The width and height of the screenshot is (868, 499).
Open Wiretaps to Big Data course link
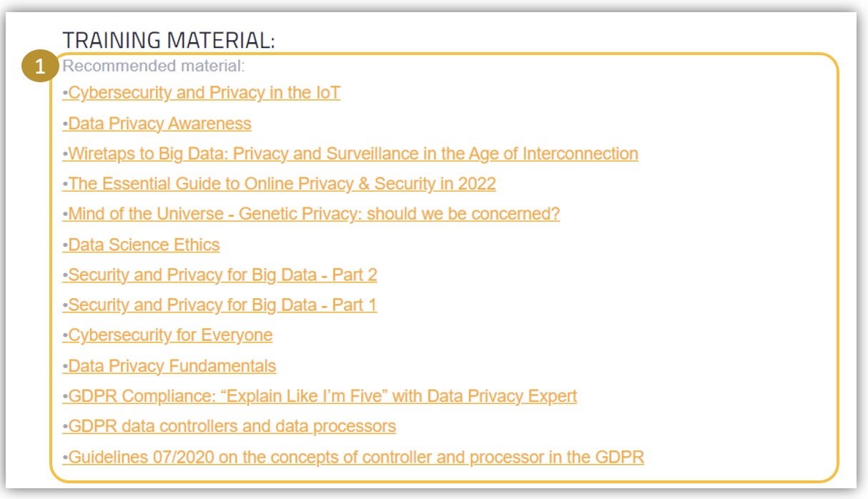coord(353,154)
